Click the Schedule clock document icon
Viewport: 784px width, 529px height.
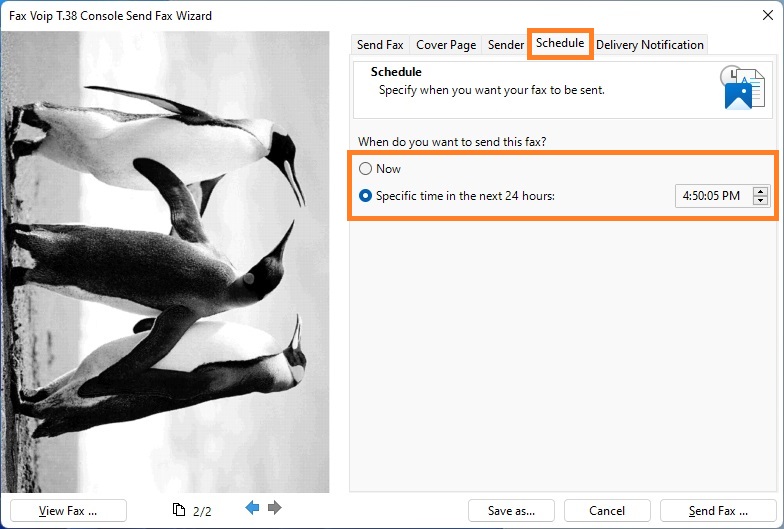coord(742,88)
